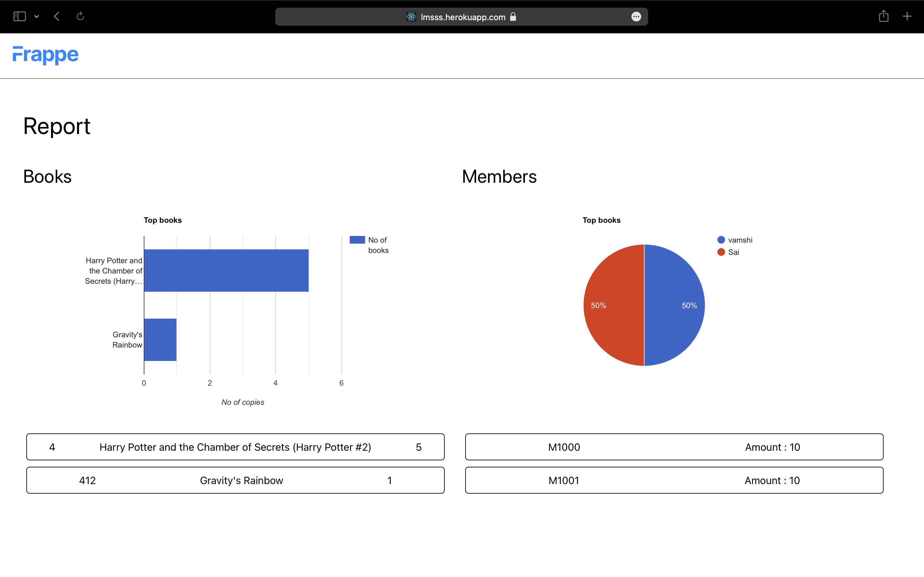The width and height of the screenshot is (924, 577).
Task: Open the Share menu
Action: pyautogui.click(x=883, y=16)
